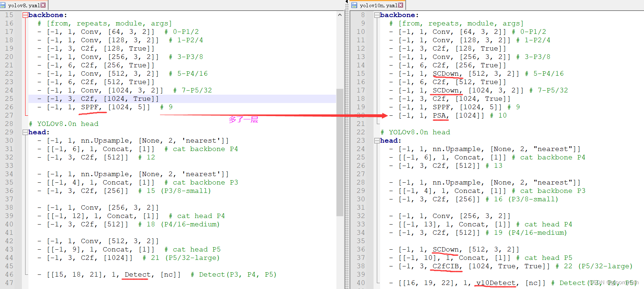Click 'C2fCIB' module name in yolov10n.yaml
The height and width of the screenshot is (289, 644).
(445, 266)
